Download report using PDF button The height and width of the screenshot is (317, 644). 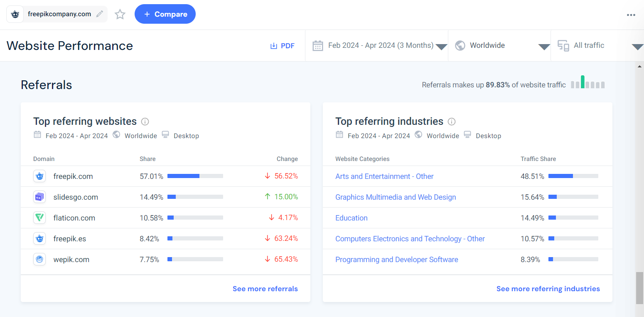coord(283,46)
